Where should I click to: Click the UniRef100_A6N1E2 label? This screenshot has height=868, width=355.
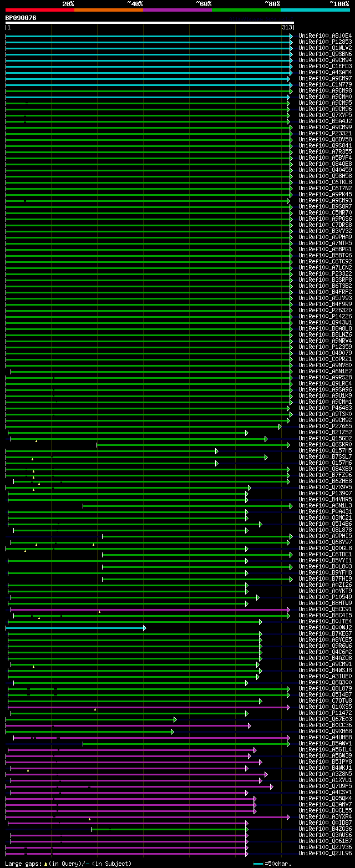[x=325, y=372]
